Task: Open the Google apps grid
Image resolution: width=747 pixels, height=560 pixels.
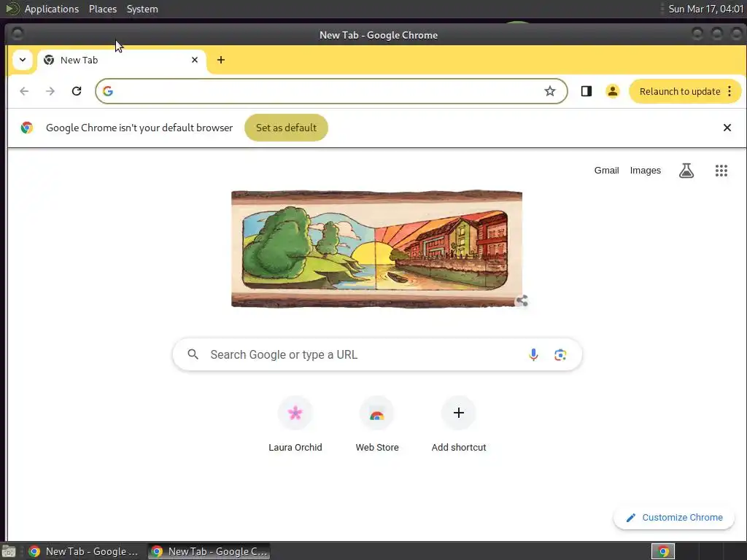Action: (721, 171)
